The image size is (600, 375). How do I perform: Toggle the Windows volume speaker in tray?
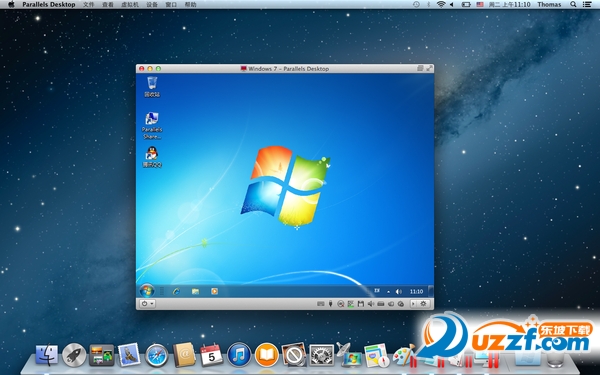(399, 292)
